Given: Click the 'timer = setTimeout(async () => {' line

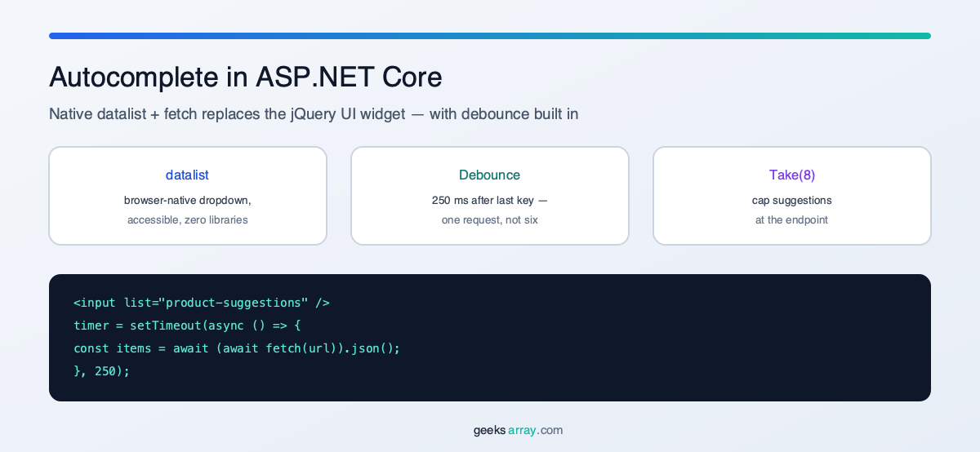Looking at the screenshot, I should point(188,326).
